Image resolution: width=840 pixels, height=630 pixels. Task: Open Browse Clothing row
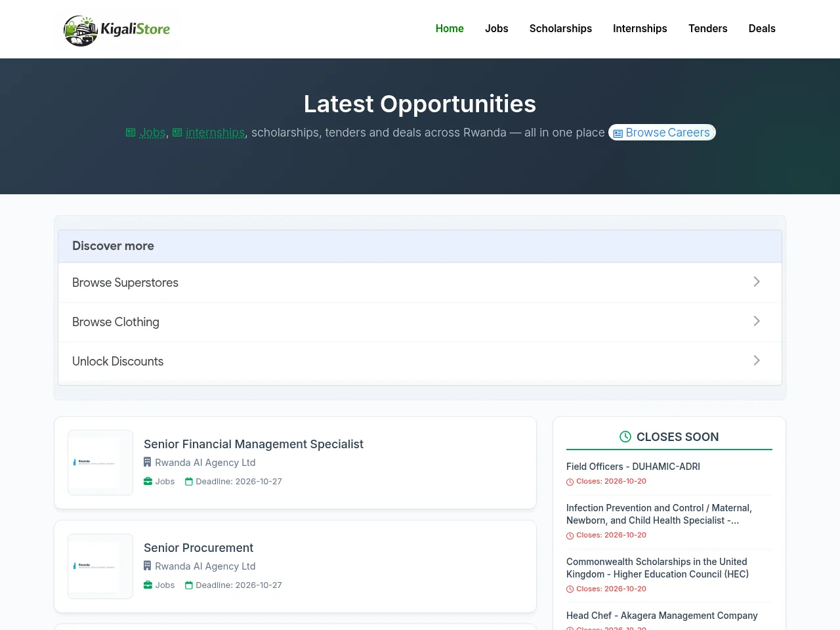[420, 322]
